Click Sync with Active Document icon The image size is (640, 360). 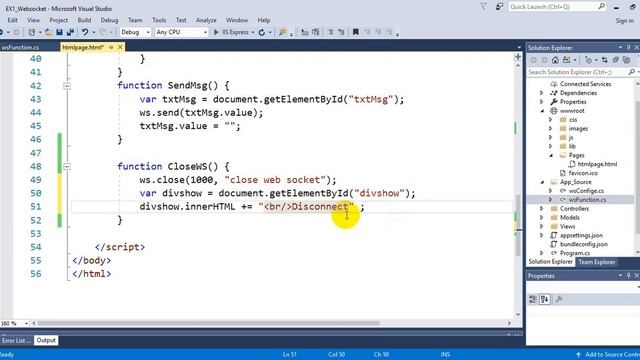pyautogui.click(x=604, y=60)
